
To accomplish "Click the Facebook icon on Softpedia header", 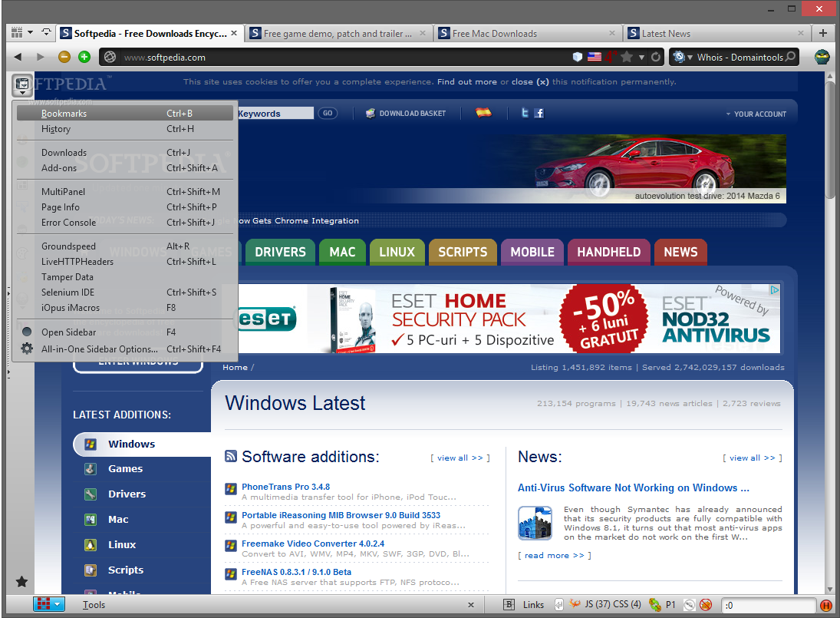I will coord(539,113).
